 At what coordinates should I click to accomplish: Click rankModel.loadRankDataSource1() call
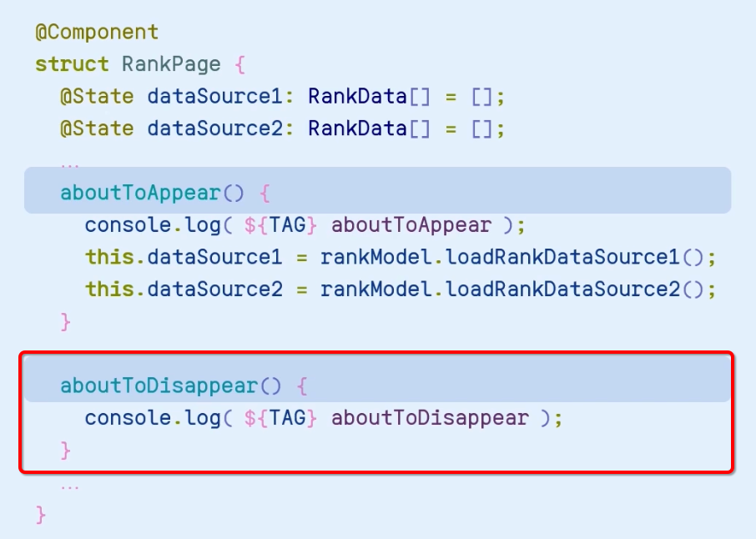(x=512, y=257)
